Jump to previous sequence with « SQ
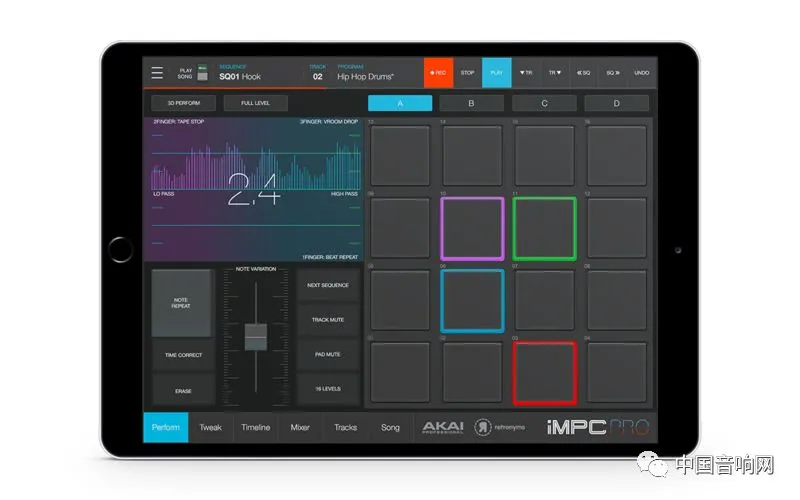Viewport: 800px width, 500px height. point(584,72)
